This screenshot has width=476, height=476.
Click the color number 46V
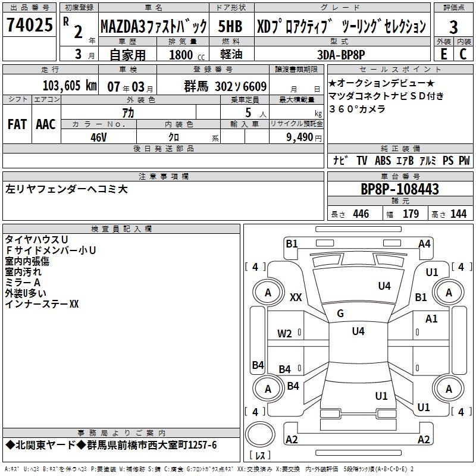99,137
